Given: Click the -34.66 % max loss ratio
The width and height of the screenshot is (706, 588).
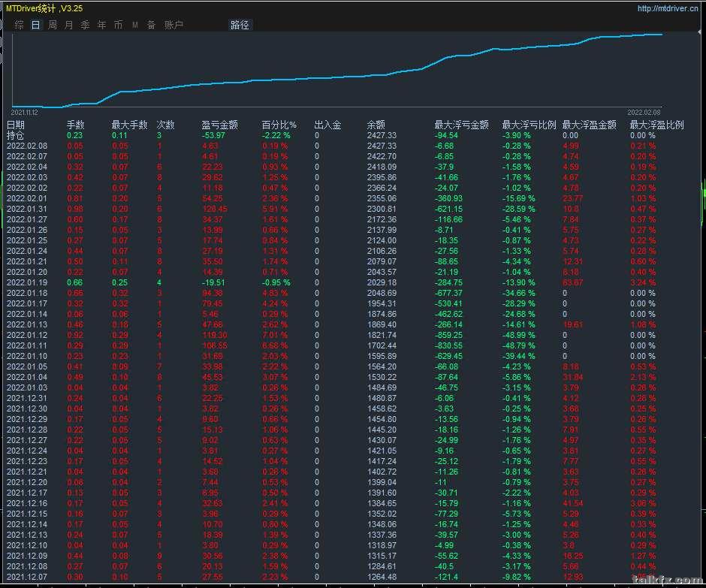Looking at the screenshot, I should pos(519,293).
